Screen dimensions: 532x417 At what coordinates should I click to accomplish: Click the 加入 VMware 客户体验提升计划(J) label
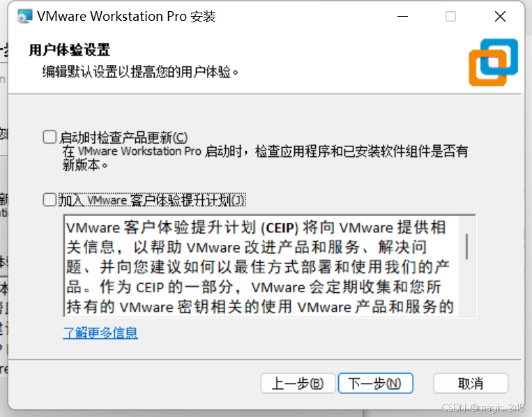[x=152, y=200]
